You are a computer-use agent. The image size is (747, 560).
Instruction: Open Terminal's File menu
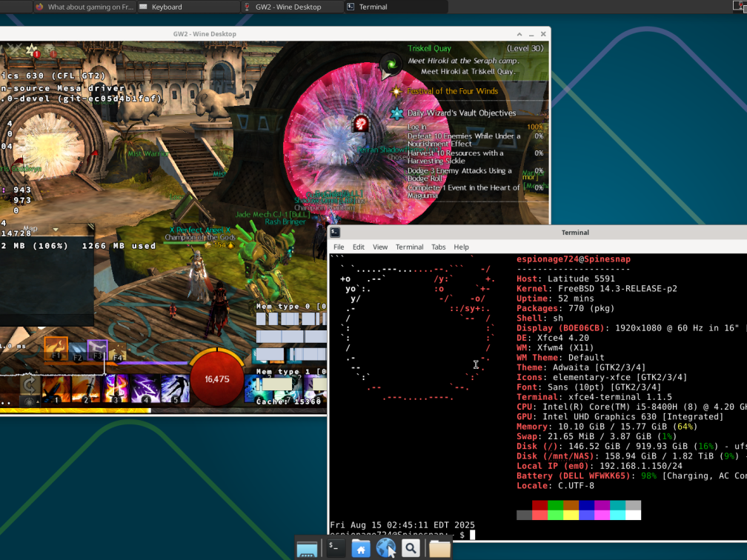(x=339, y=247)
